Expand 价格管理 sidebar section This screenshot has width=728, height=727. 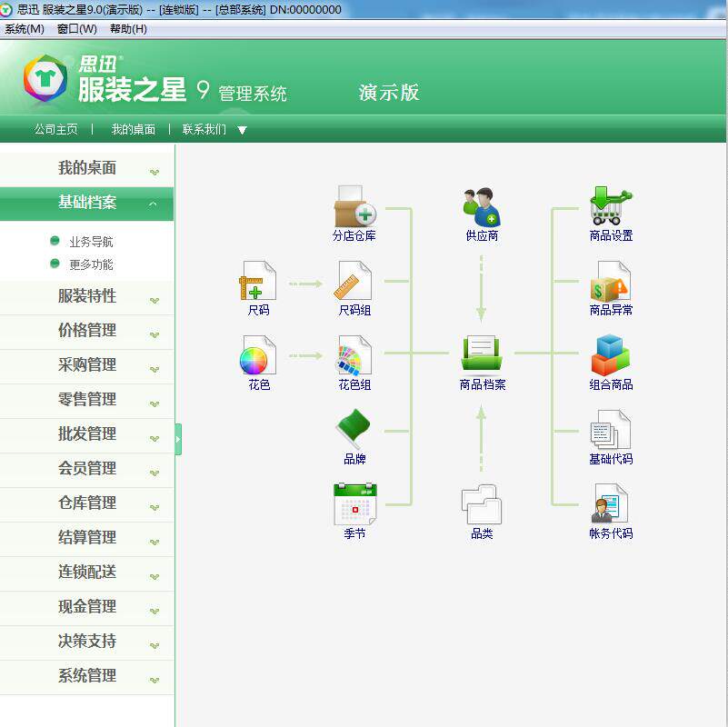pyautogui.click(x=87, y=331)
